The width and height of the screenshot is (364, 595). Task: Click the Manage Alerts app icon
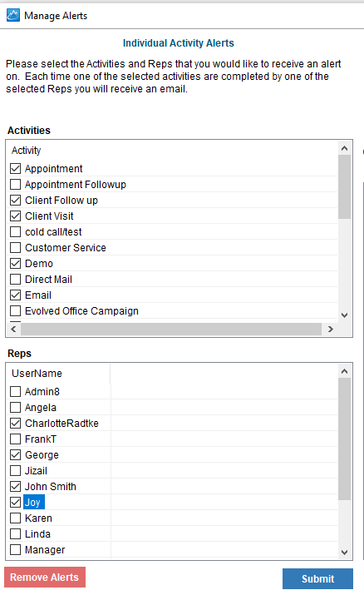tap(13, 16)
